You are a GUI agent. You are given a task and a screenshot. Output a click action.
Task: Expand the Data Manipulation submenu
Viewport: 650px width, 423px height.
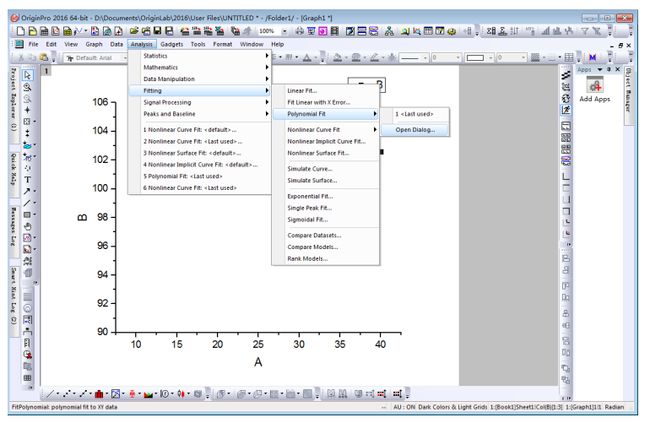click(200, 79)
